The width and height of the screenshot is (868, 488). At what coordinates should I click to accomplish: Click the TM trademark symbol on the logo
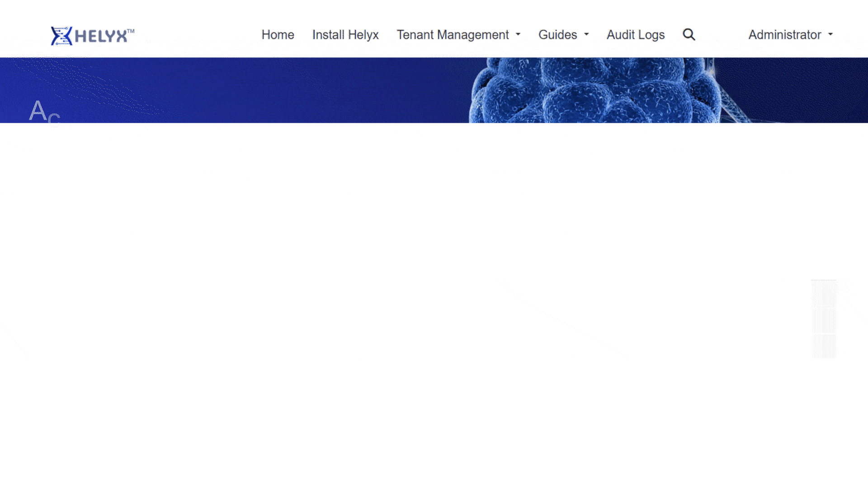131,31
